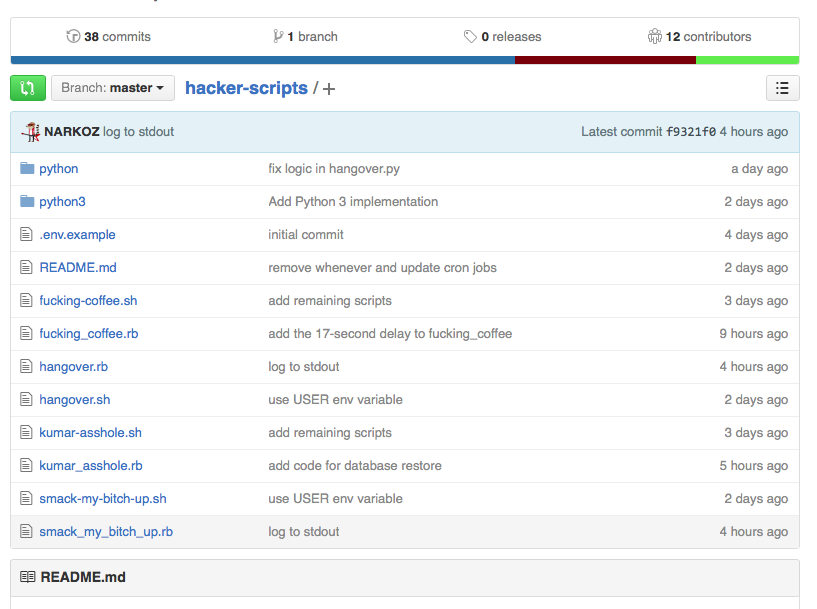Open fucking-coffee.sh file

point(89,301)
